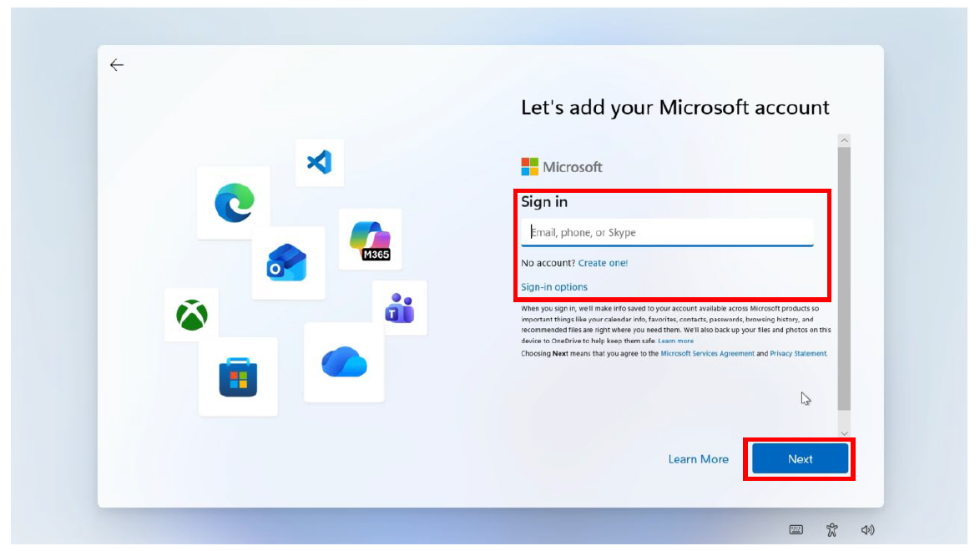This screenshot has height=551, width=980.
Task: Open the on-screen keyboard icon
Action: click(x=796, y=530)
